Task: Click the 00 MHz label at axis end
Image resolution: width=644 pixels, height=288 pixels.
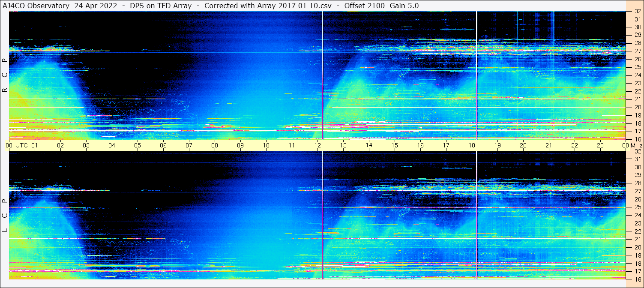Action: 632,145
